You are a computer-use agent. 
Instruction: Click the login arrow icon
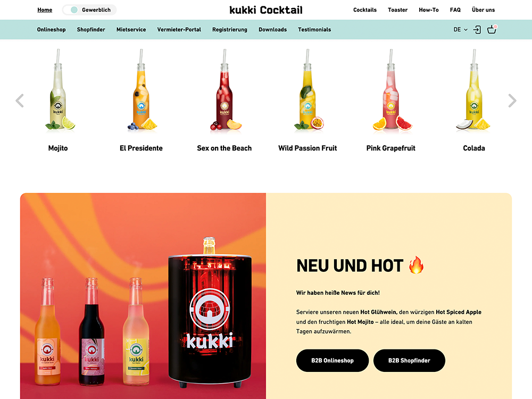coord(477,30)
